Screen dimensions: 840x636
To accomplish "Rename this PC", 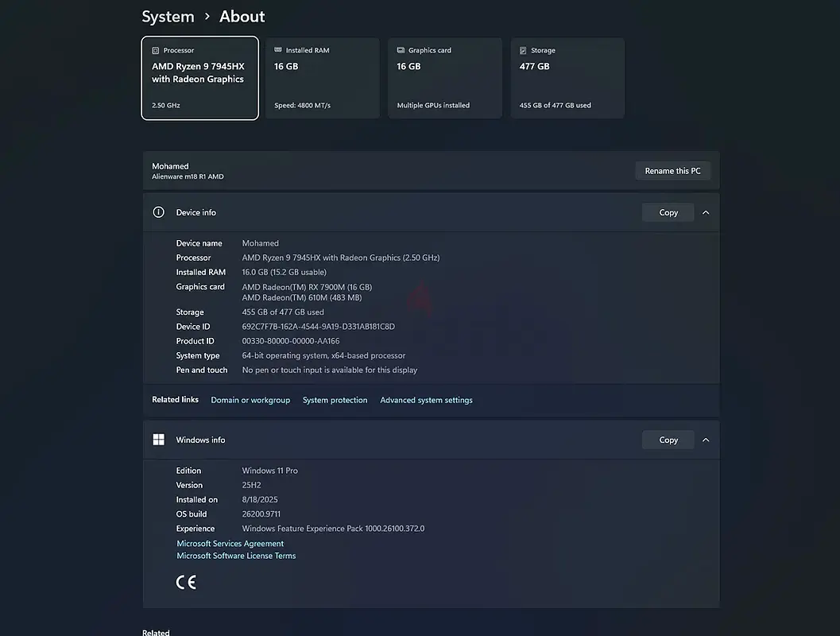I will 672,171.
